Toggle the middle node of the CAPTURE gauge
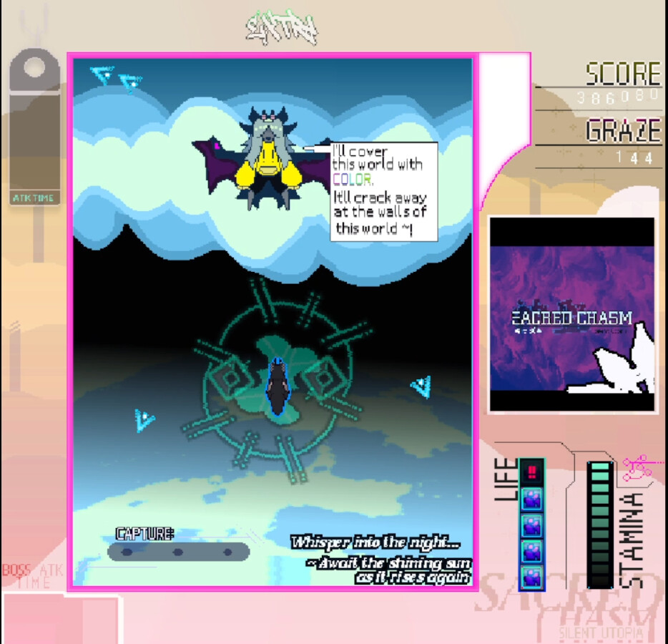 coord(177,551)
